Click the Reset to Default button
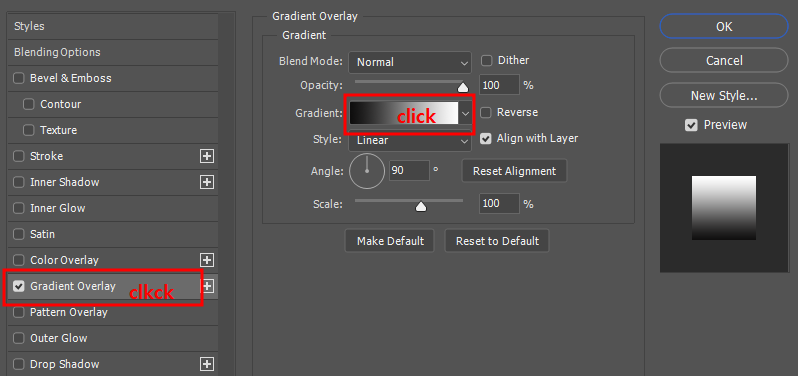 497,241
